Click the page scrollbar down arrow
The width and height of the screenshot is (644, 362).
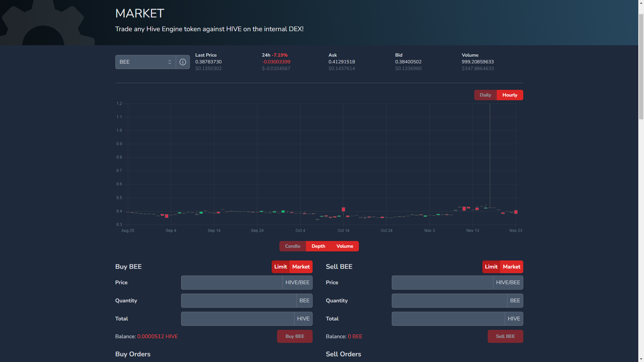[x=641, y=359]
